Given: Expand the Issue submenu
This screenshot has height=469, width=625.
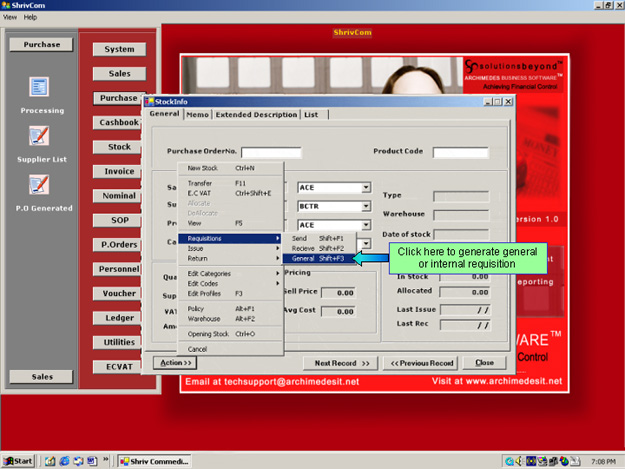Looking at the screenshot, I should [230, 248].
